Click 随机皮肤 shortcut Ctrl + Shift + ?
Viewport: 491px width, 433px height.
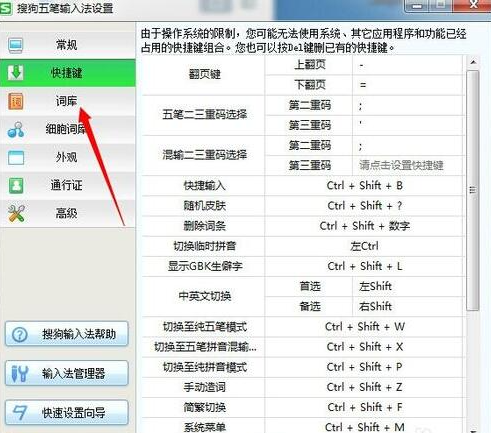[364, 206]
